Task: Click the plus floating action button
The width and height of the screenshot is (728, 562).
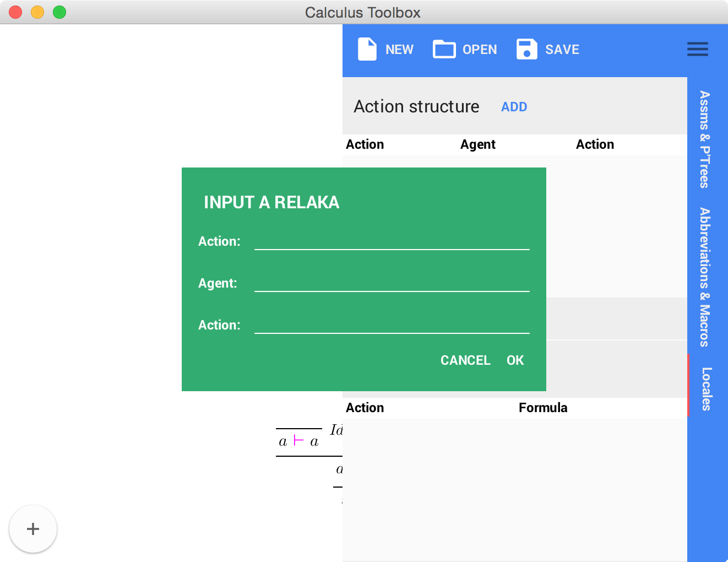Action: pos(33,529)
